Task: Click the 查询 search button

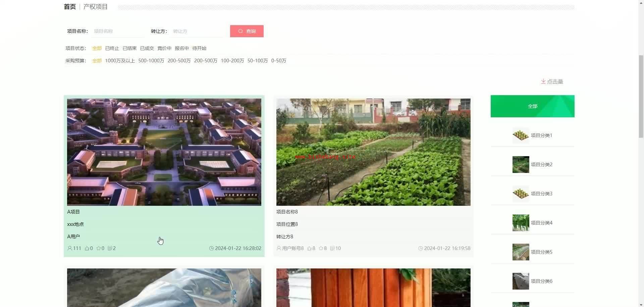Action: coord(247,31)
